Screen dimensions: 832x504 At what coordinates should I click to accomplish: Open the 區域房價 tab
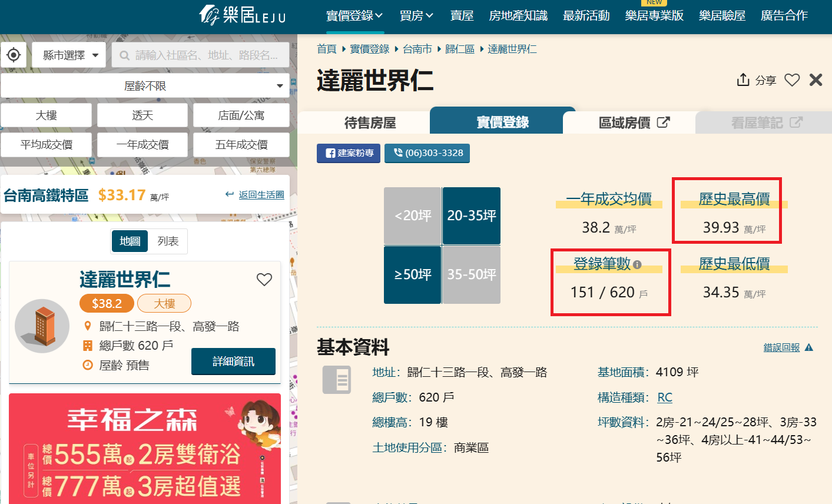[634, 122]
